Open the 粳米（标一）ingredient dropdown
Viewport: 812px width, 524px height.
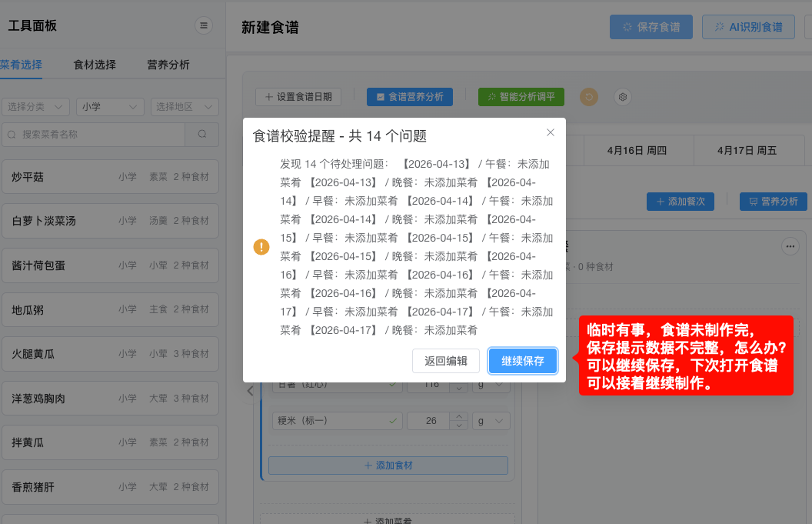click(337, 421)
